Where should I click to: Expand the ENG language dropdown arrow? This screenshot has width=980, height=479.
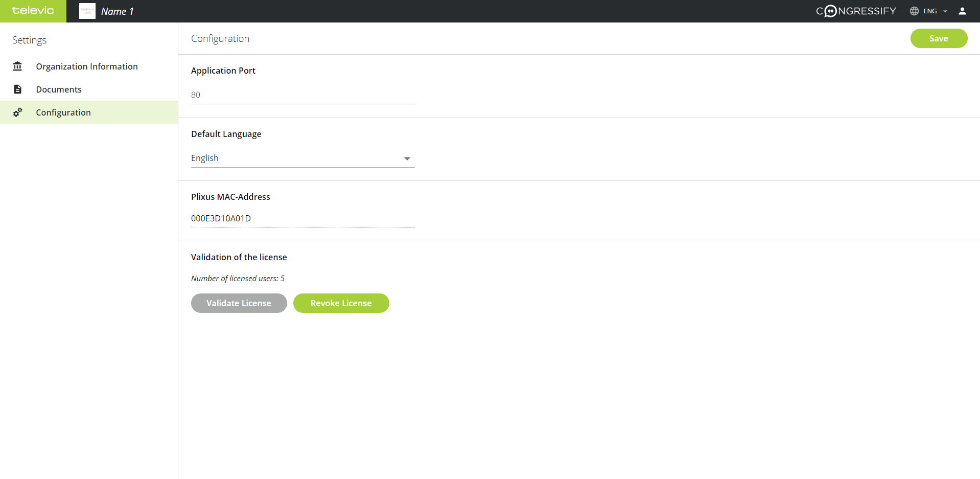[945, 11]
